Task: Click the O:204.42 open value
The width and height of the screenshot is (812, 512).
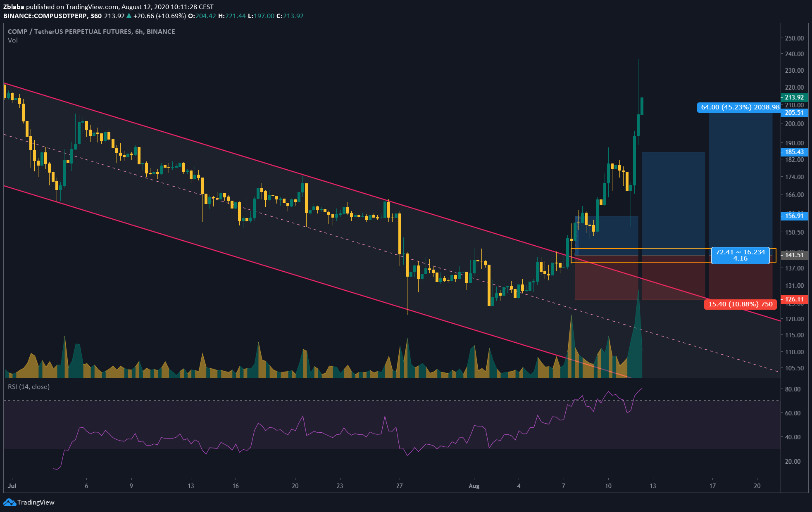Action: 202,16
